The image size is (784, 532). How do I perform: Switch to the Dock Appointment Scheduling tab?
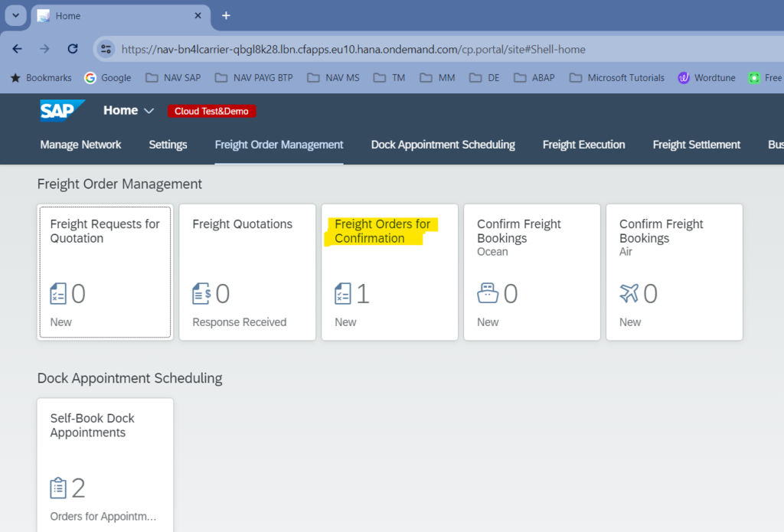coord(443,145)
